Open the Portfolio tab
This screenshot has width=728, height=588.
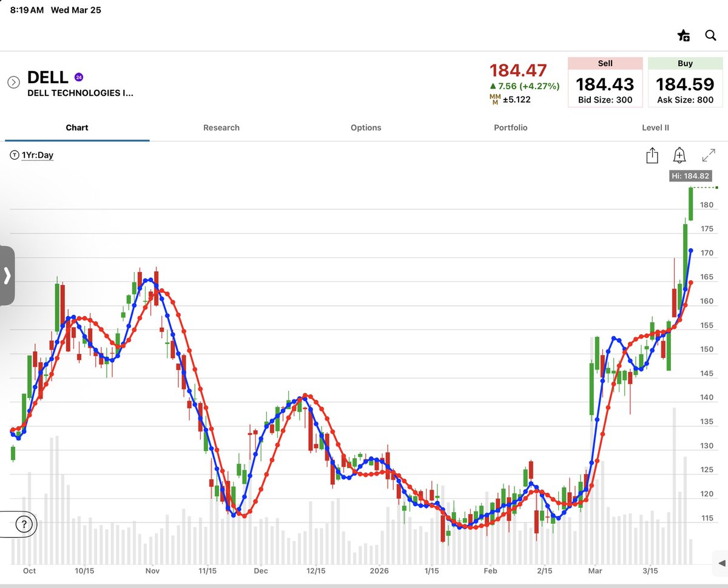click(x=511, y=127)
